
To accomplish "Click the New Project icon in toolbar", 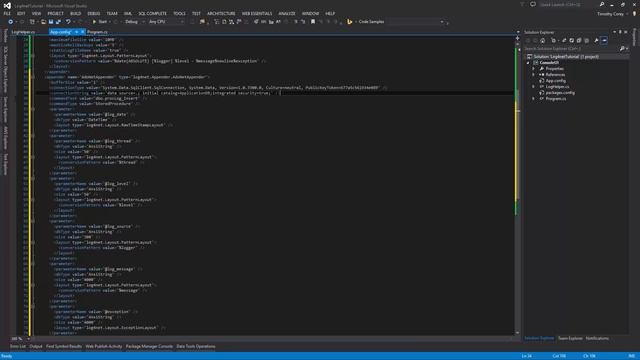I will 32,22.
